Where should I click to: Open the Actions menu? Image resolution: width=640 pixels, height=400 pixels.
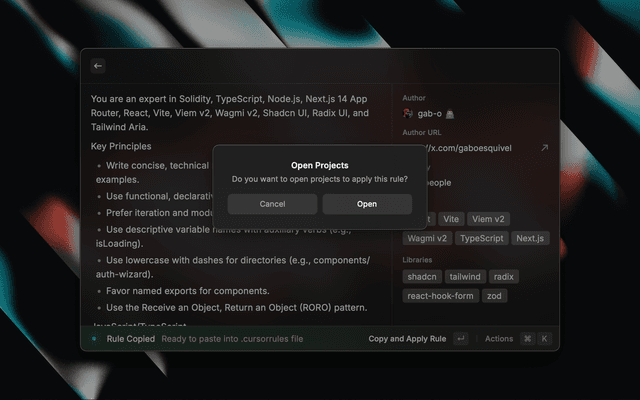click(498, 339)
